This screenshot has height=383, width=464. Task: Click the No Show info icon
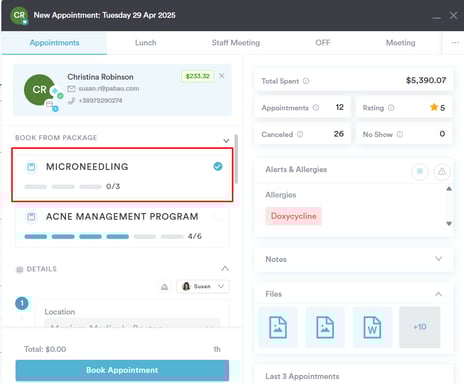[400, 134]
